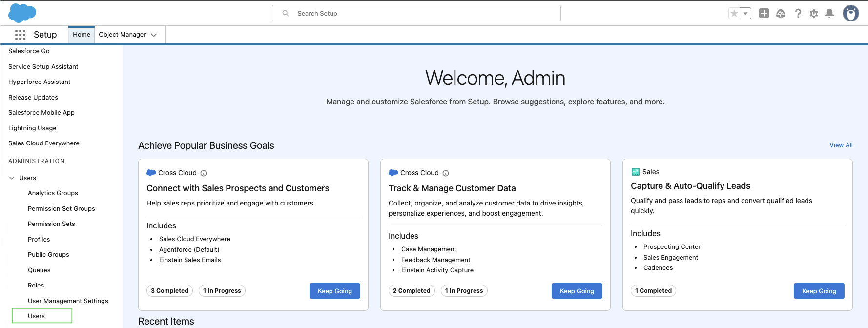Click Cross Cloud icon on Track & Manage card
The image size is (868, 328).
(x=393, y=173)
